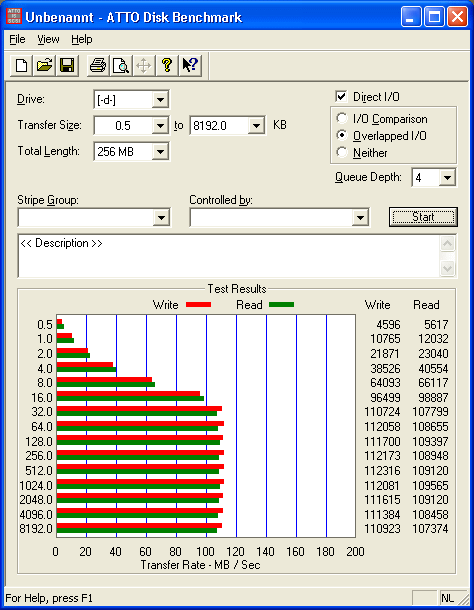
Task: Open the Drive dropdown
Action: (160, 100)
